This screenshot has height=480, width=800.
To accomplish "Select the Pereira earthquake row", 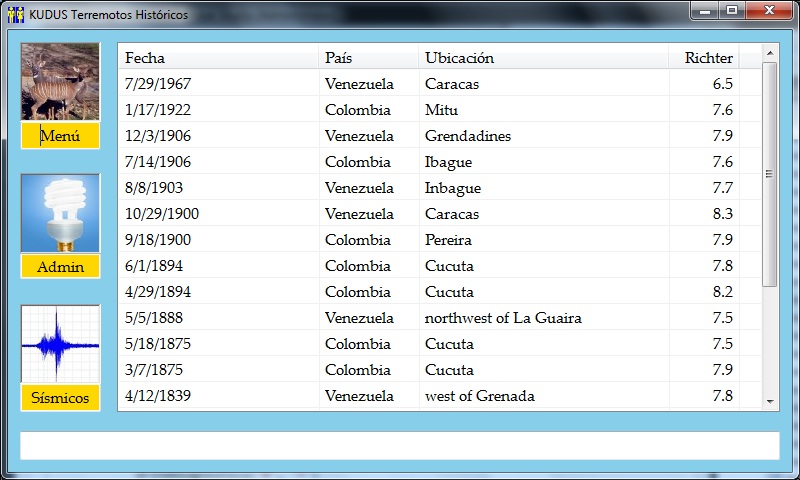I will [x=430, y=240].
